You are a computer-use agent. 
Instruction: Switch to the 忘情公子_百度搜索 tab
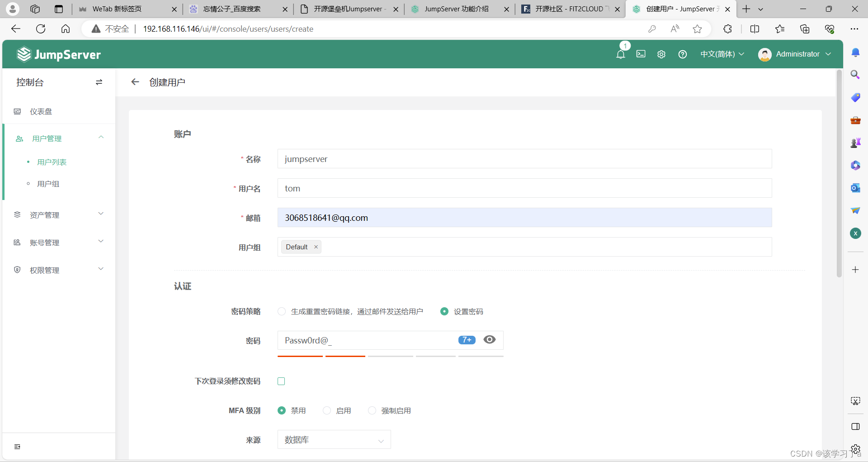coord(238,9)
